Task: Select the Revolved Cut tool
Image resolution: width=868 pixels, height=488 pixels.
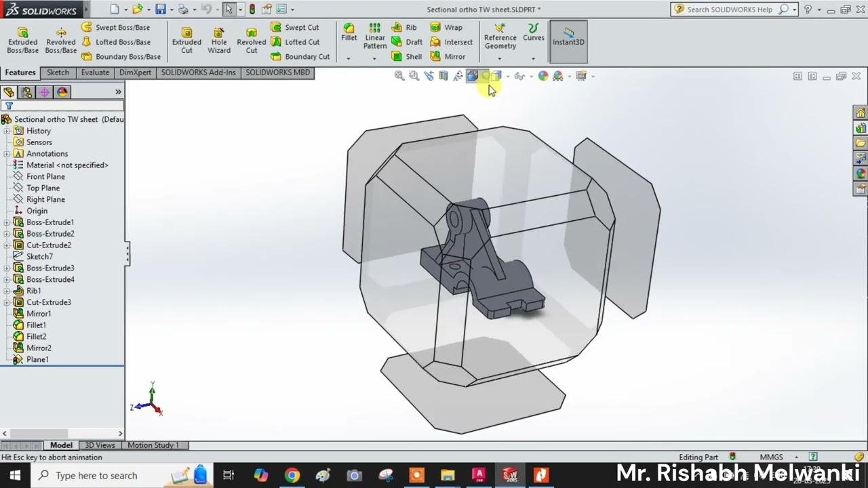Action: [251, 41]
